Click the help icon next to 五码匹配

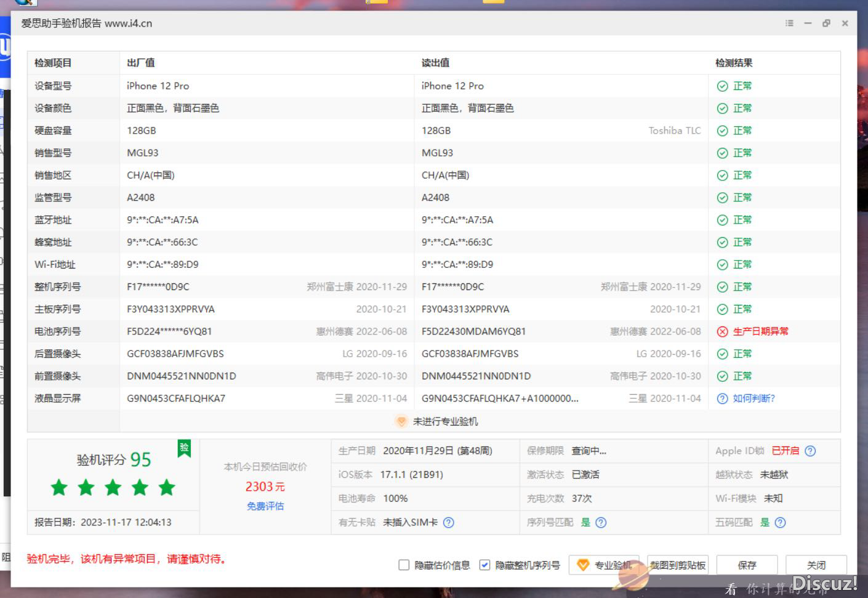780,522
